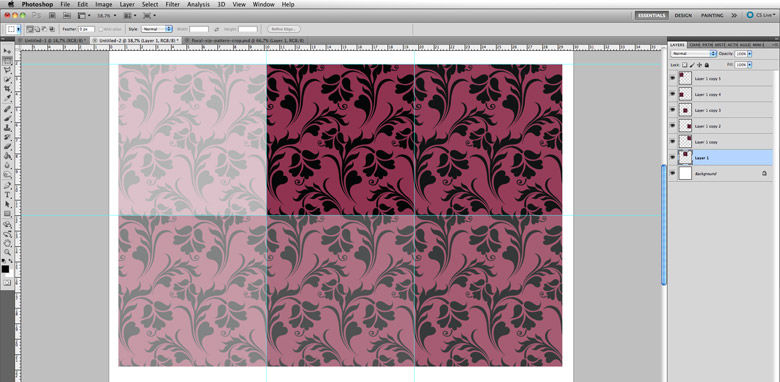
Task: Hide the Layer 1 copy 2 layer
Action: coord(673,126)
